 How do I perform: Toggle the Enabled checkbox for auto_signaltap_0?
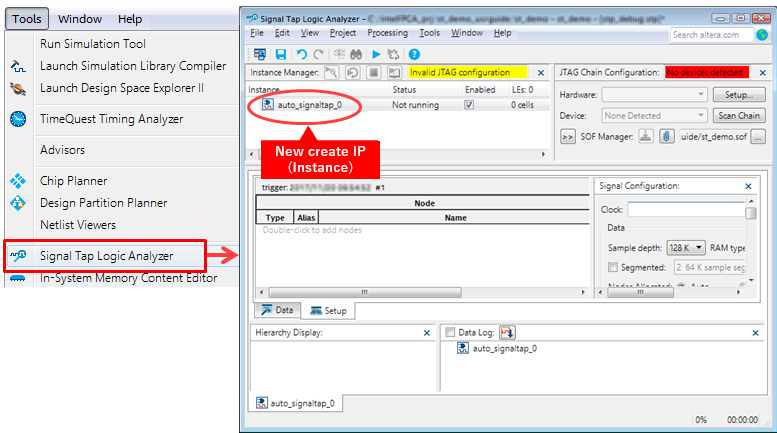[x=469, y=104]
